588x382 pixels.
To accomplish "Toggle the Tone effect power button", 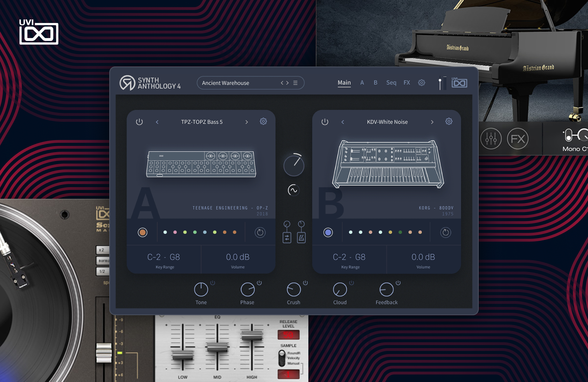I will pyautogui.click(x=213, y=283).
